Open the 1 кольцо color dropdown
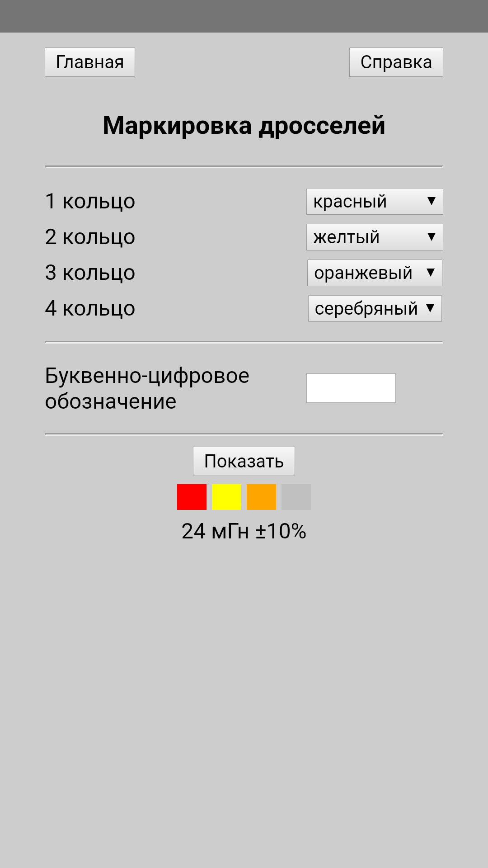 [375, 202]
